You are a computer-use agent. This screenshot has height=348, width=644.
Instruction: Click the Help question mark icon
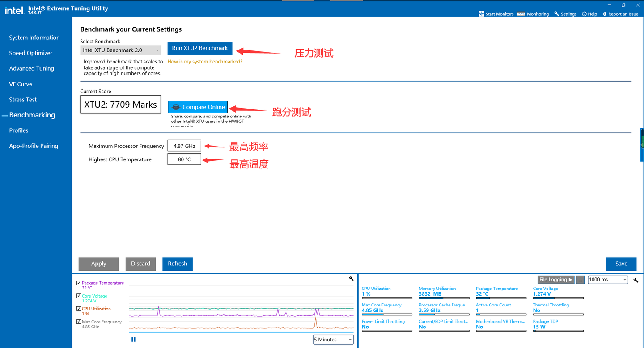point(584,14)
